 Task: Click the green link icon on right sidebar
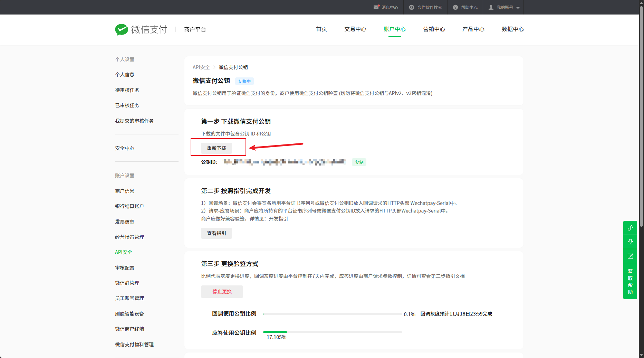tap(630, 228)
